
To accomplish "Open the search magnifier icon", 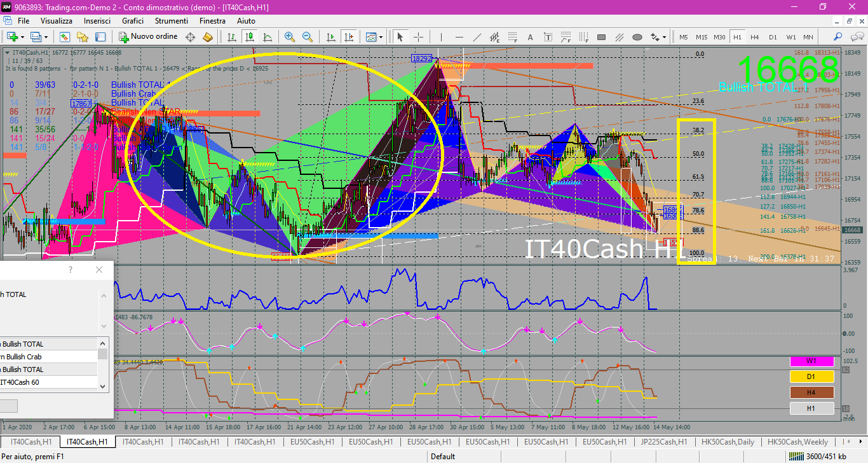I will (837, 37).
